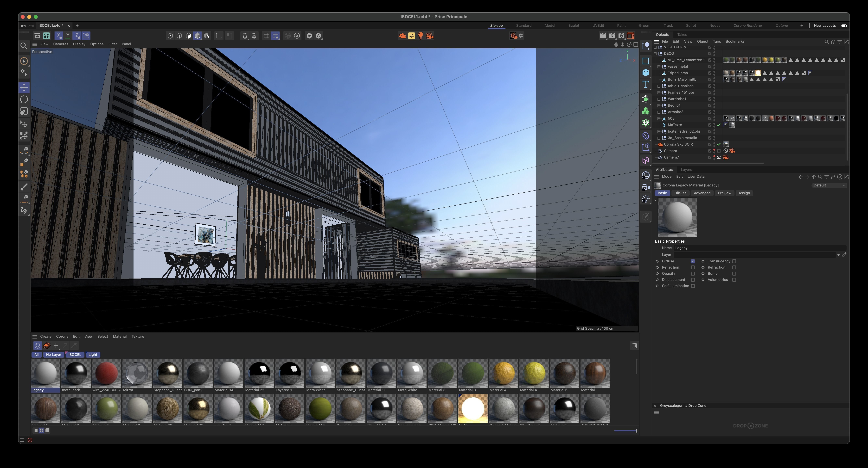Select the Rotate tool in left toolbar
The width and height of the screenshot is (868, 468).
24,99
